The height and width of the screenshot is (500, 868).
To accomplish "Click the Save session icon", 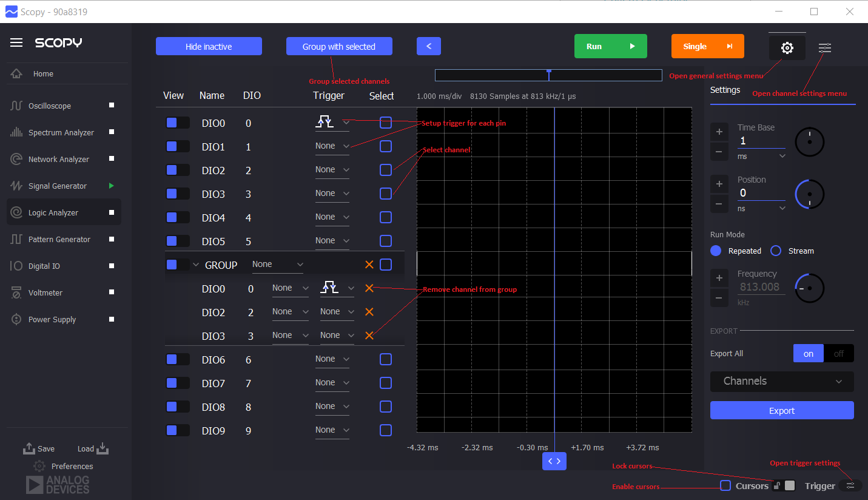I will (29, 448).
